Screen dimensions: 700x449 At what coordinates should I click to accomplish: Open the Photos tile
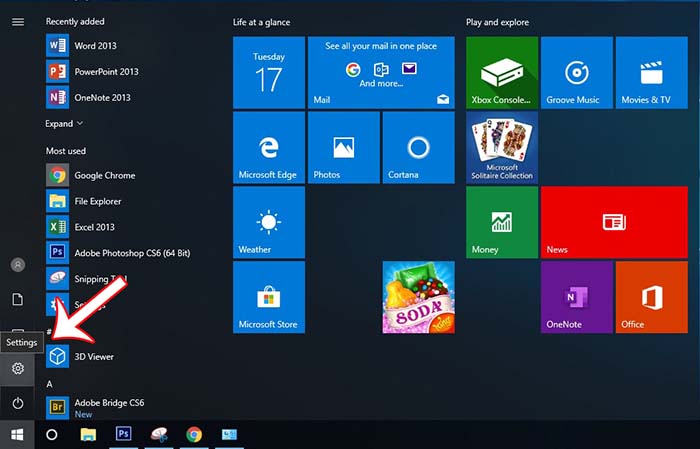pos(344,147)
